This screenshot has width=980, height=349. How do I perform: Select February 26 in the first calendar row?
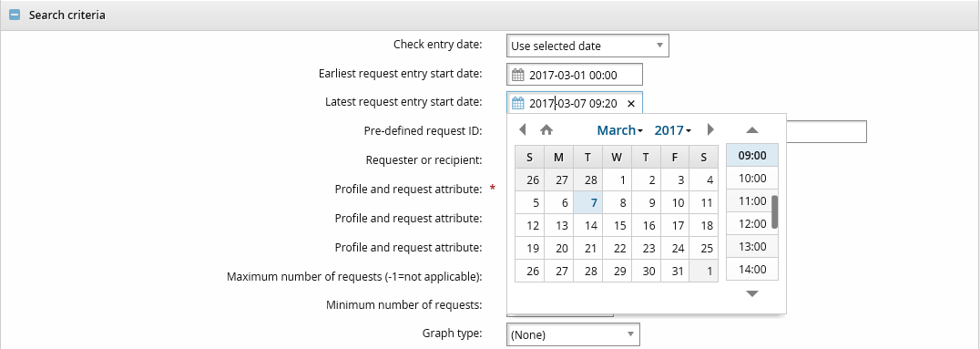click(530, 180)
